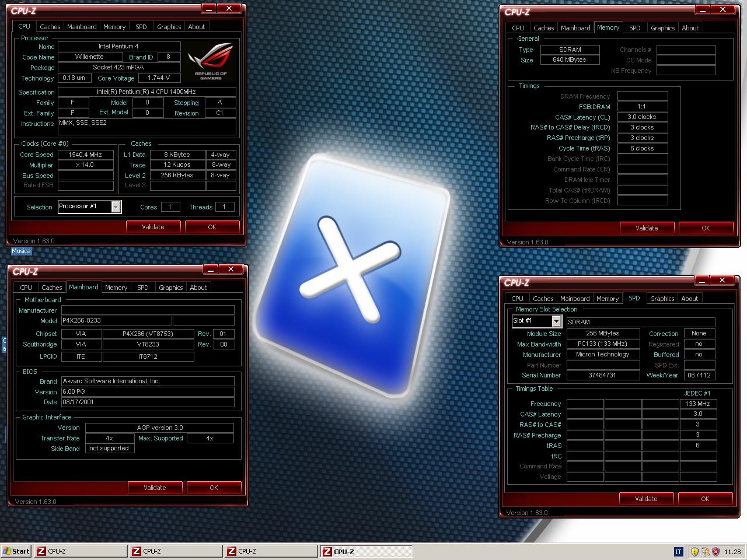The width and height of the screenshot is (747, 560).
Task: Click the 1:1 FSB:DRAM value
Action: tap(642, 106)
